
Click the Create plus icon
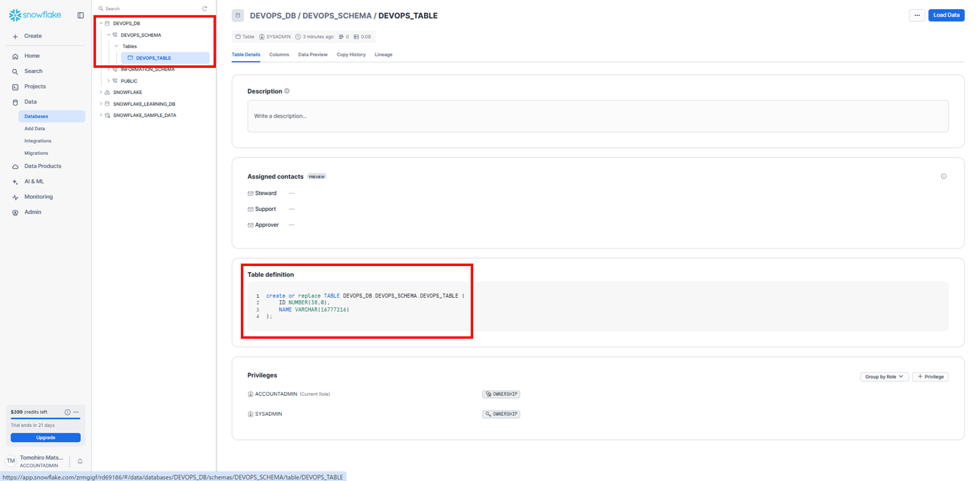point(15,36)
